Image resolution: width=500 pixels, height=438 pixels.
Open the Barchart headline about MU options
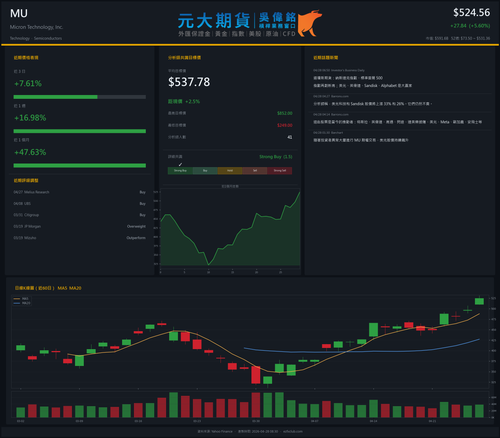click(361, 140)
